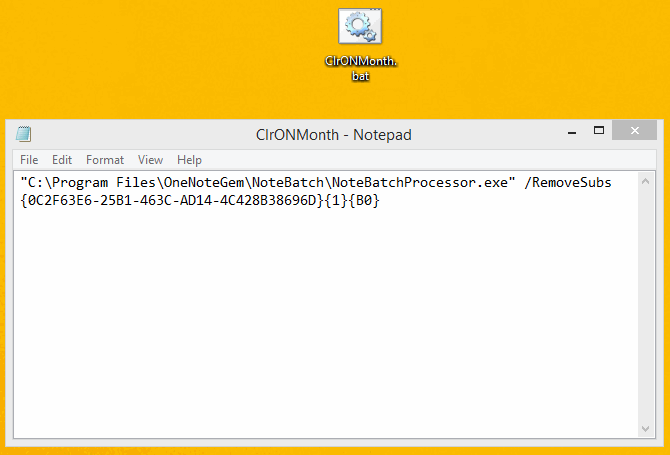
Task: Minimize the Notepad window
Action: pos(572,133)
